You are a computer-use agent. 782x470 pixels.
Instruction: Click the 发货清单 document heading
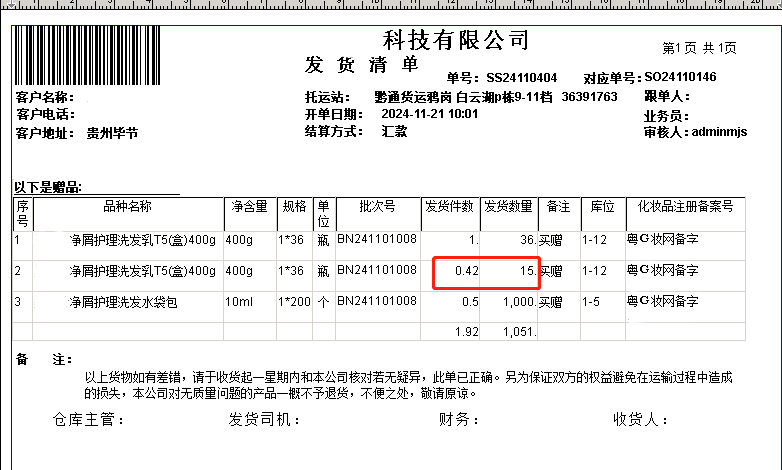click(x=362, y=65)
